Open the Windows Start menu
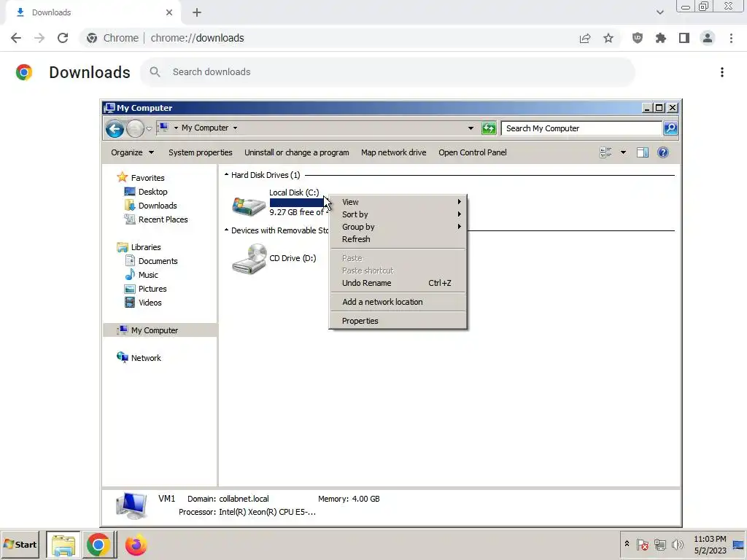The image size is (747, 560). [20, 545]
